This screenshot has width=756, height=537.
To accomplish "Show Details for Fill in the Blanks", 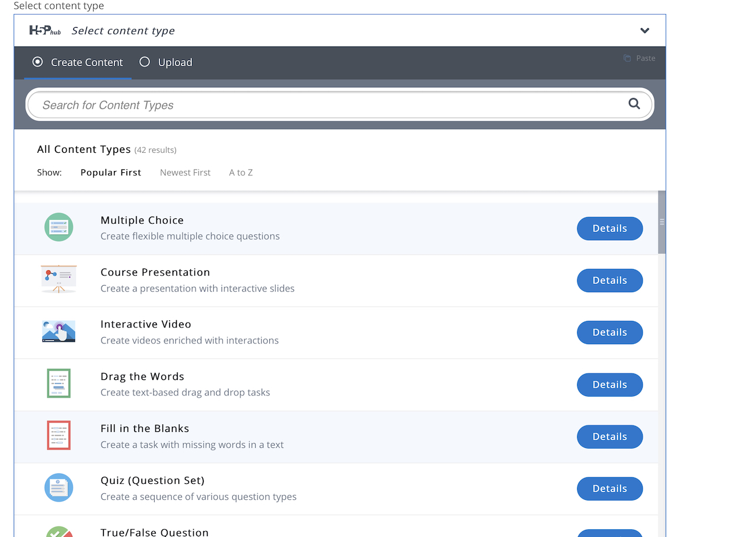I will point(610,437).
